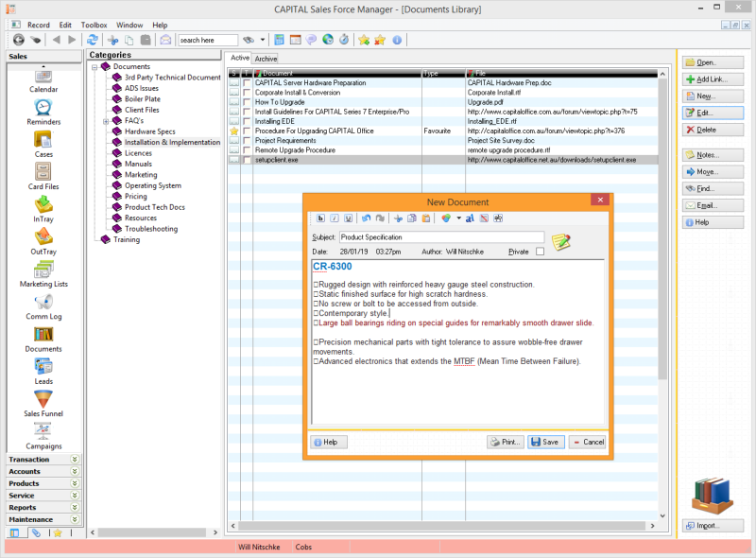Viewport: 756px width, 558px height.
Task: Save the new document
Action: click(546, 442)
